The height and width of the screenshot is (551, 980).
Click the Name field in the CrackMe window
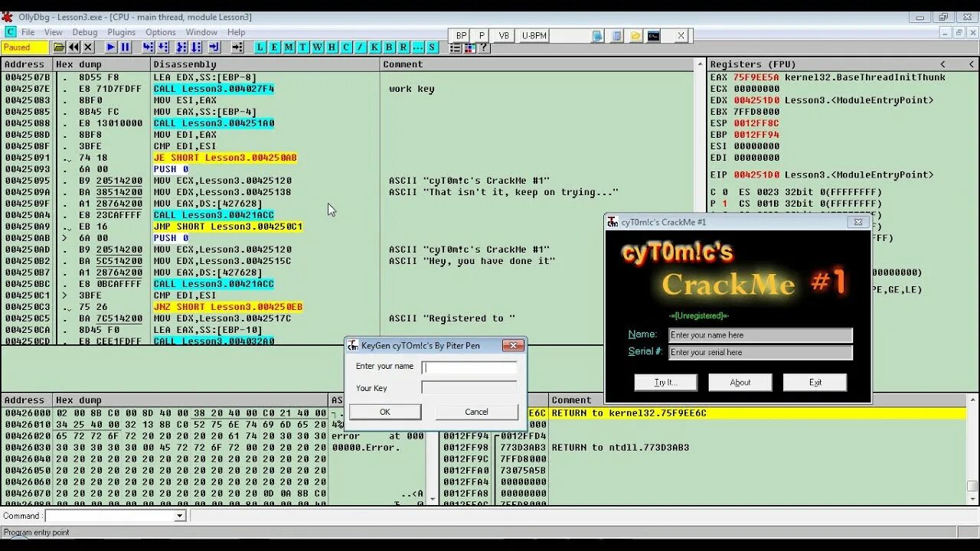(x=760, y=335)
